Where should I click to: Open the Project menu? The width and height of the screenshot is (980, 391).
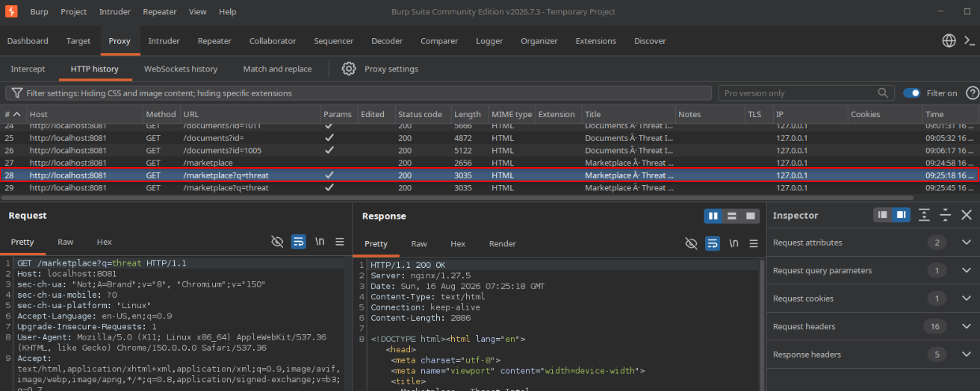point(74,11)
